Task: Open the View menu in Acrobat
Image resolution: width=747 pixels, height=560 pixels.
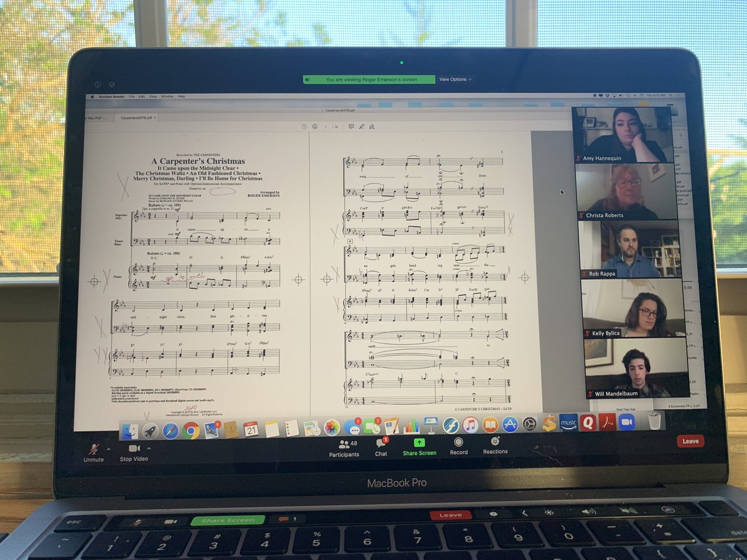Action: pos(153,96)
